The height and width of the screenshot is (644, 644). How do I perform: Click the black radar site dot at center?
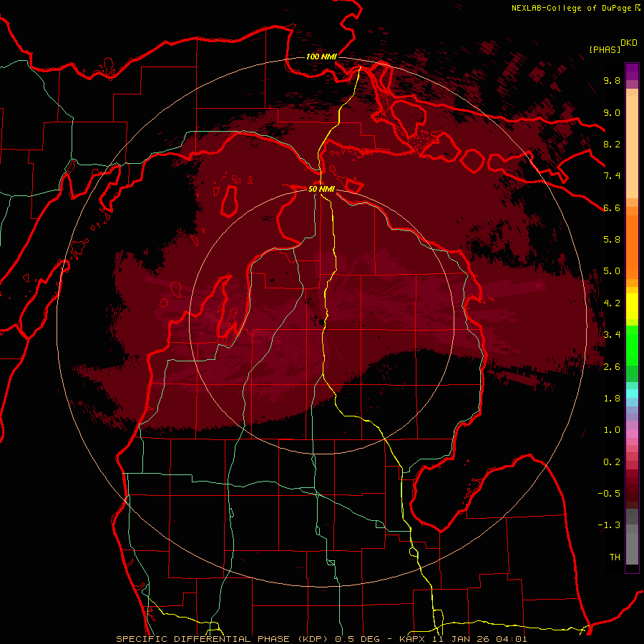pos(321,322)
